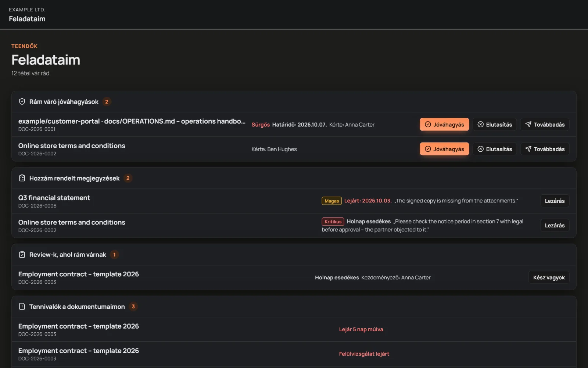Open Online store terms and conditions in comments
The height and width of the screenshot is (368, 588).
[x=72, y=222]
